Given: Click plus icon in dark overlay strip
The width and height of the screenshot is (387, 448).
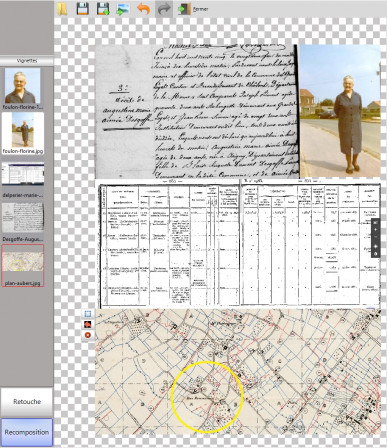Looking at the screenshot, I should pos(376,230).
